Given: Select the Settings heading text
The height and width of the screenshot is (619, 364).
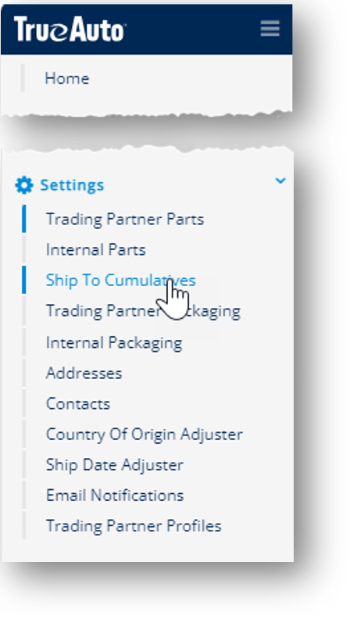Looking at the screenshot, I should (72, 185).
